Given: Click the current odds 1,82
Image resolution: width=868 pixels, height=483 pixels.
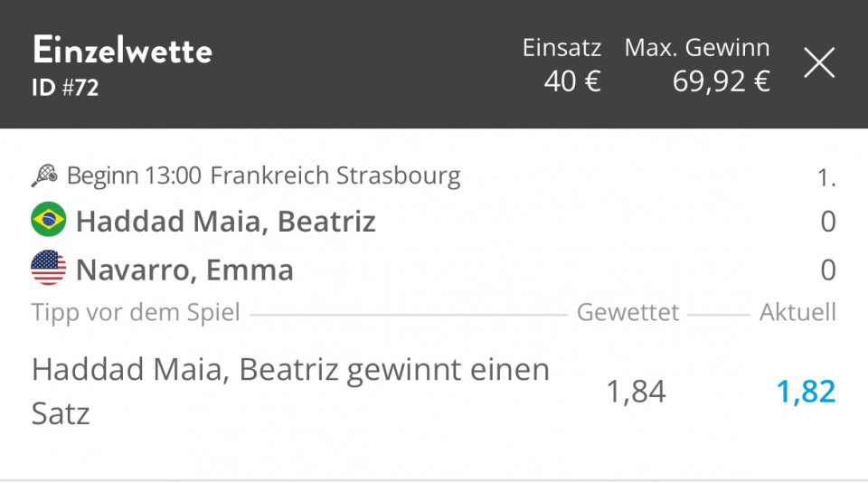Looking at the screenshot, I should [x=806, y=392].
